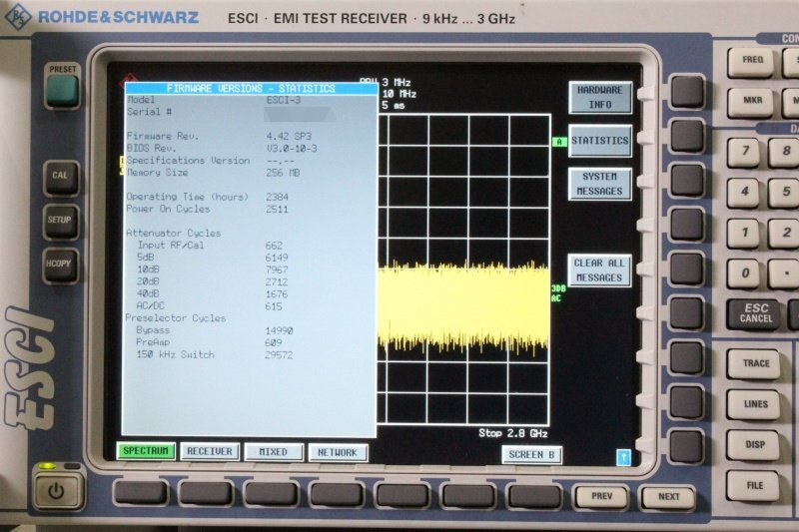Viewport: 799px width, 532px height.
Task: Push the TRACE hardware key
Action: [x=754, y=364]
